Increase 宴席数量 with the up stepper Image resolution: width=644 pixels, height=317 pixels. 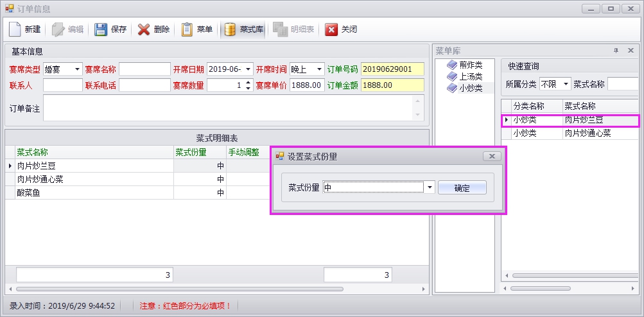pyautogui.click(x=248, y=81)
